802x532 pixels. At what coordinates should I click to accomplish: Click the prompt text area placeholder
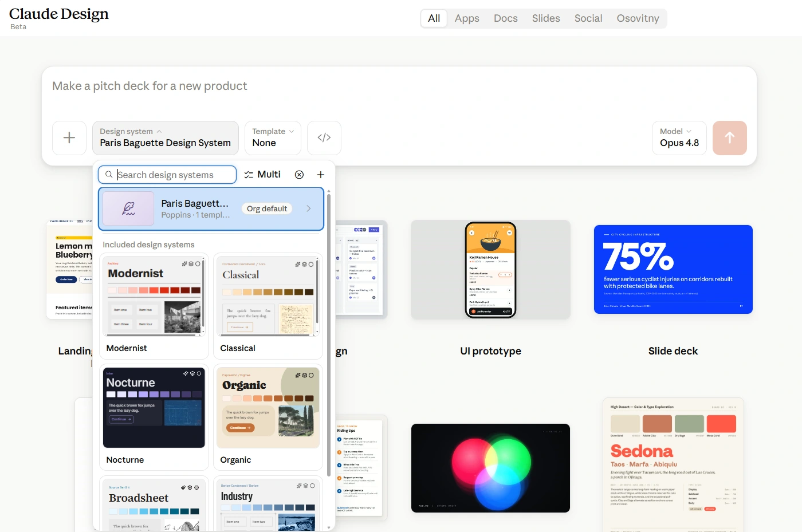(x=150, y=86)
